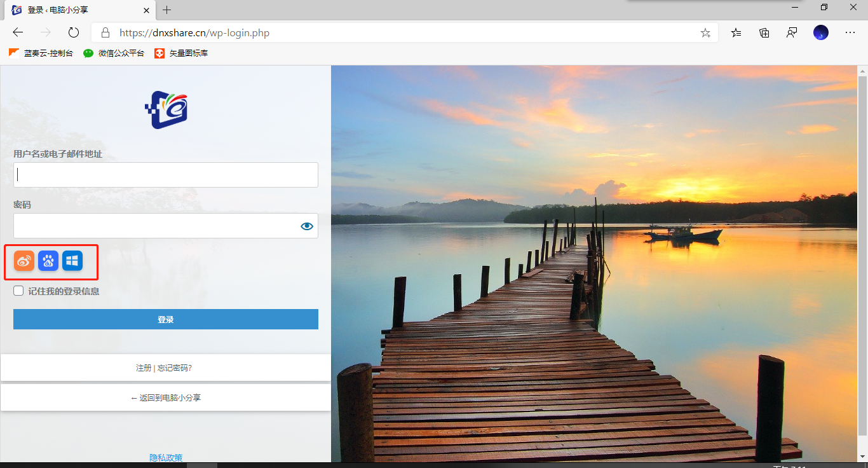Viewport: 868px width, 468px height.
Task: Tick the 记住我的登录信息 checkbox
Action: (18, 291)
